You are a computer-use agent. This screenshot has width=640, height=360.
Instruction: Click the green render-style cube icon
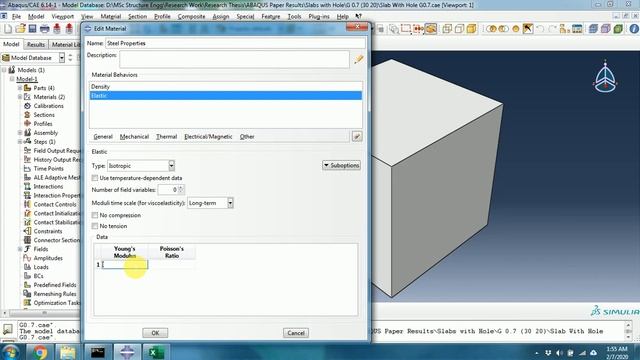pyautogui.click(x=618, y=29)
